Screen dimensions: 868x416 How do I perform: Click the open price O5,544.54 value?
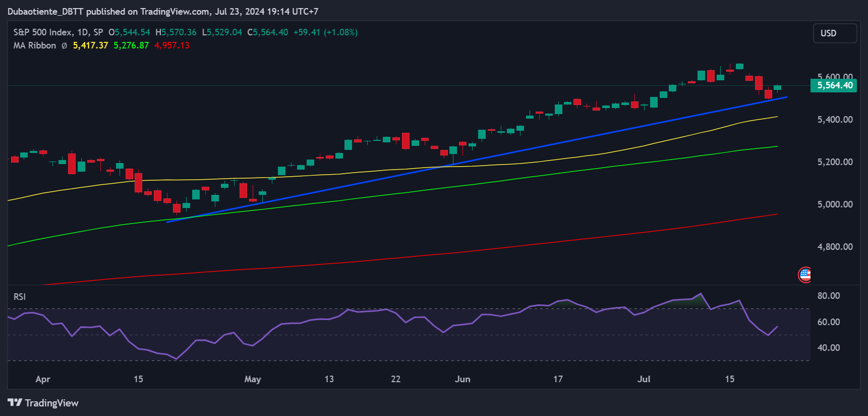pyautogui.click(x=129, y=32)
